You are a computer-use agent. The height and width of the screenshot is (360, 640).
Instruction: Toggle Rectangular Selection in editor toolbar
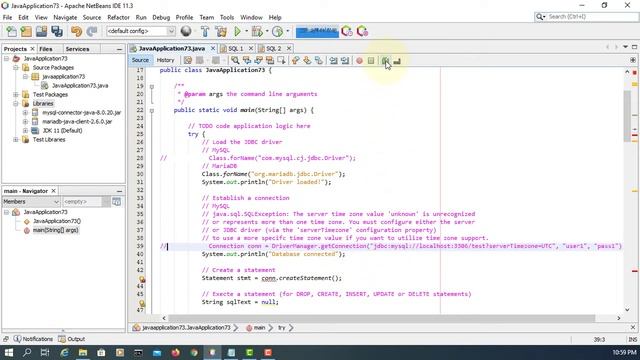click(x=281, y=60)
